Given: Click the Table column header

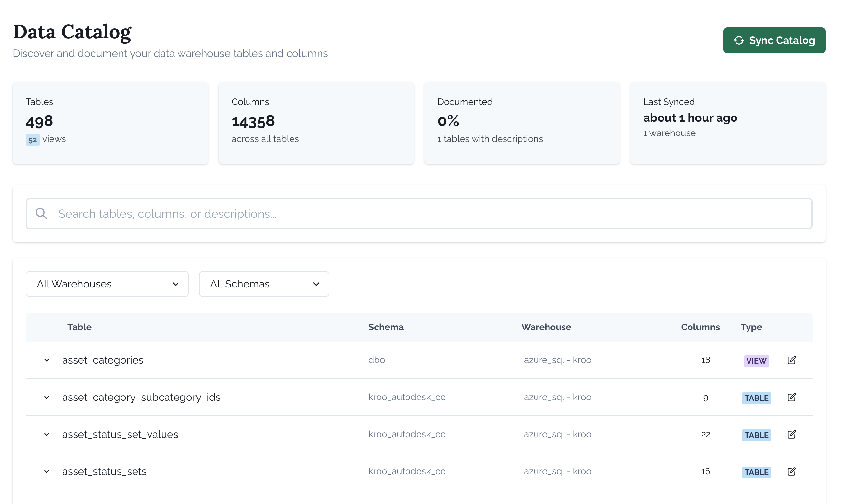Looking at the screenshot, I should [x=79, y=327].
